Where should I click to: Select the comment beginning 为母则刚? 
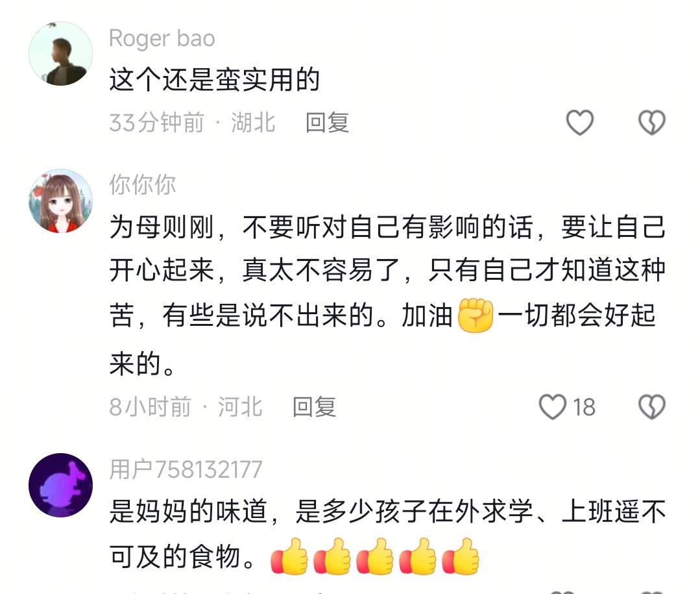387,295
